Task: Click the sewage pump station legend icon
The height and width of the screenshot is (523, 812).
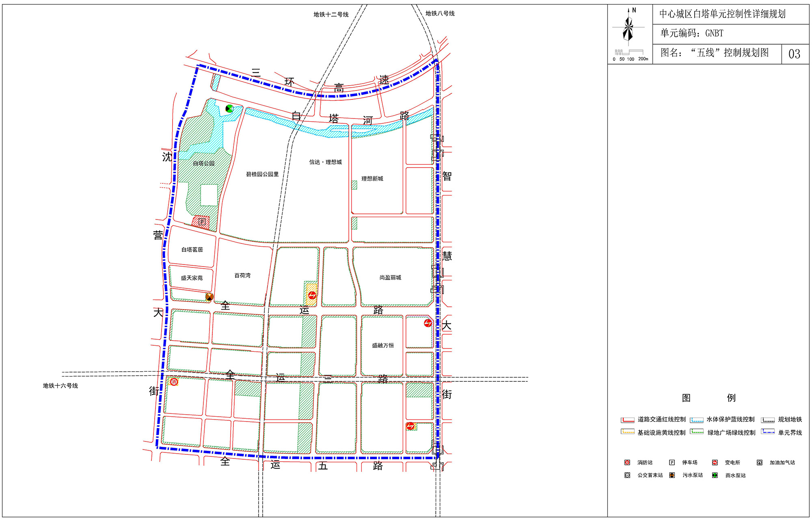Action: coord(672,475)
